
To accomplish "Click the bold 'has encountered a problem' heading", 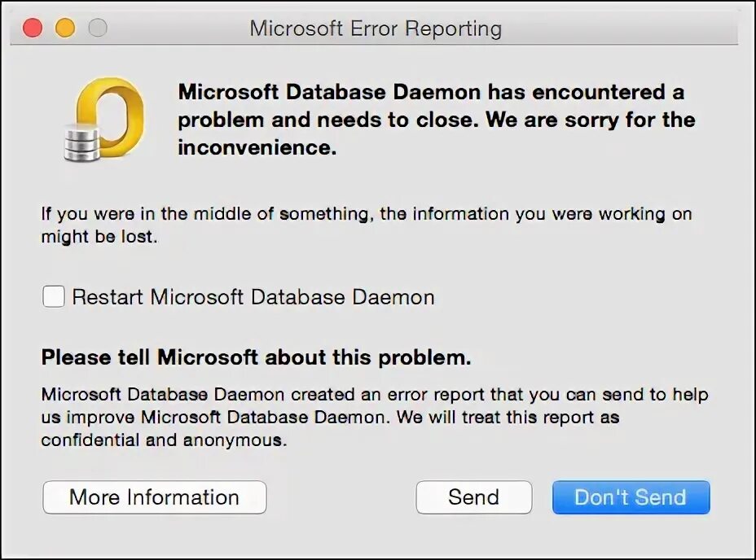I will [x=431, y=92].
